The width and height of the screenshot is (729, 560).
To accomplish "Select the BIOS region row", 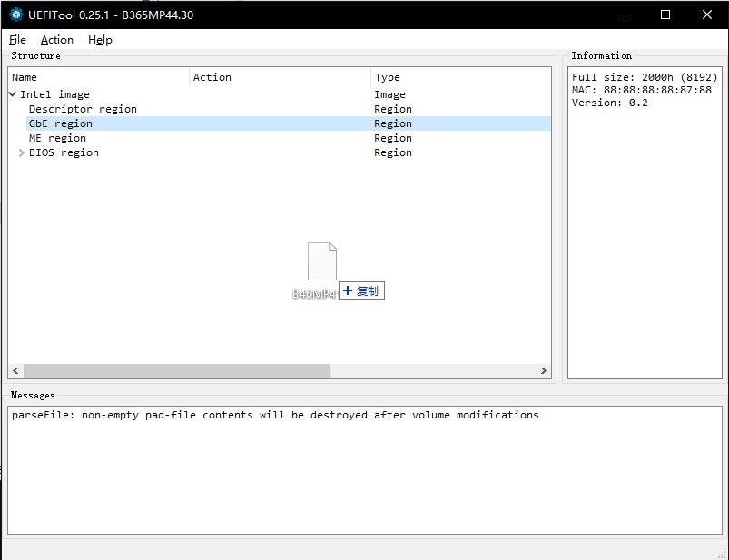I will point(64,152).
